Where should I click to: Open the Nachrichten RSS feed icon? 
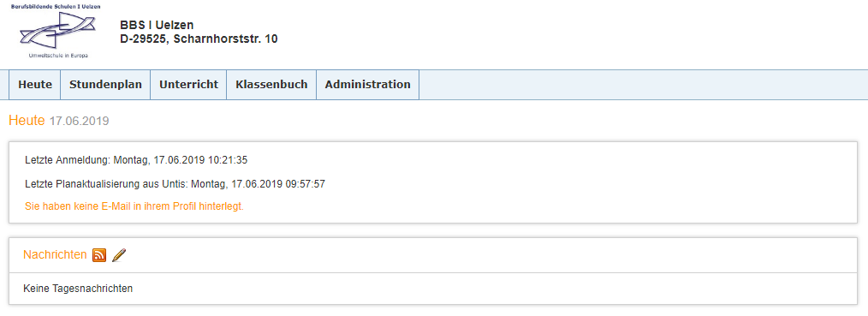(99, 255)
